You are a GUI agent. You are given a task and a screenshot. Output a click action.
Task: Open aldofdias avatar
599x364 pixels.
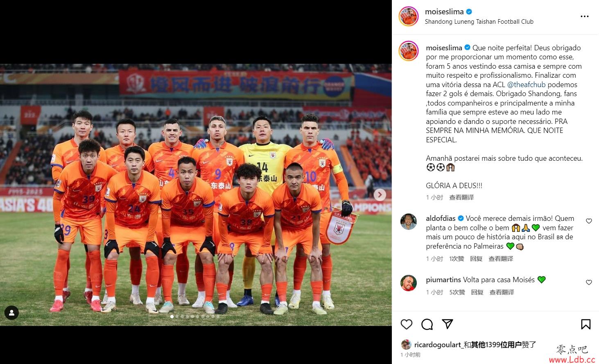click(x=408, y=222)
